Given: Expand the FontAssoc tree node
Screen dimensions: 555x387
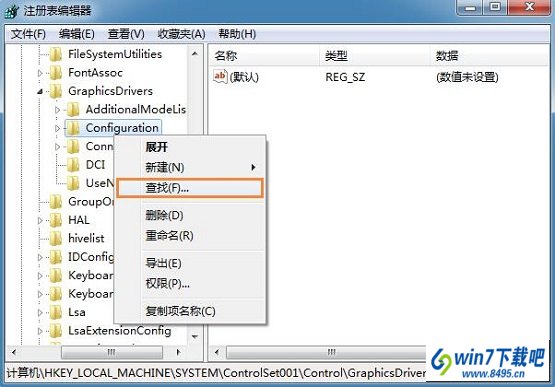Looking at the screenshot, I should coord(40,73).
